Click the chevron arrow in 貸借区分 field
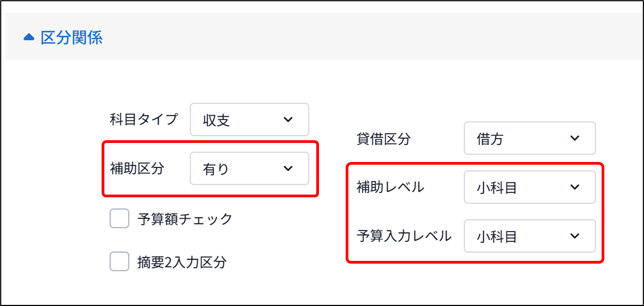644x306 pixels. point(574,138)
